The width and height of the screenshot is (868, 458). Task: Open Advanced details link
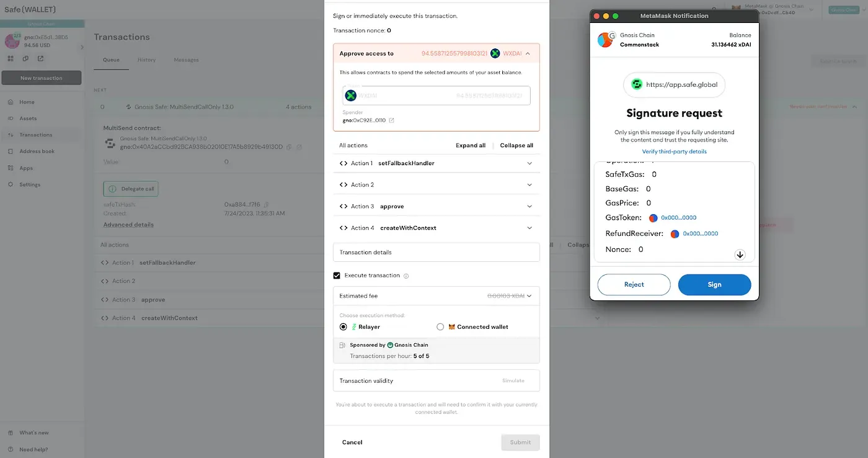128,225
